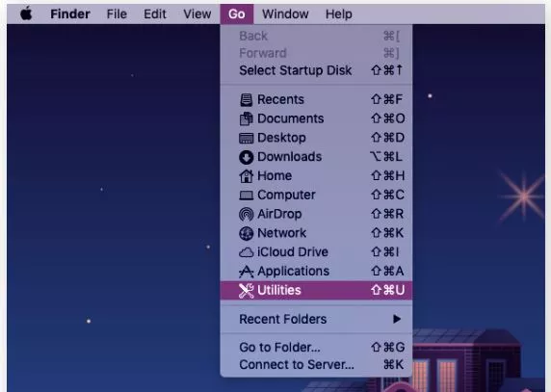Choose Select Startup Disk
Screen dimensions: 551x392
pyautogui.click(x=316, y=70)
